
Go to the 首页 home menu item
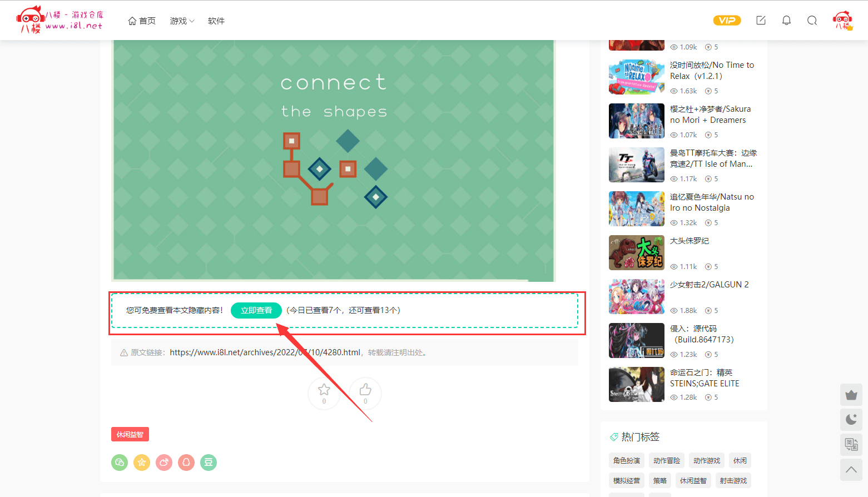point(142,21)
